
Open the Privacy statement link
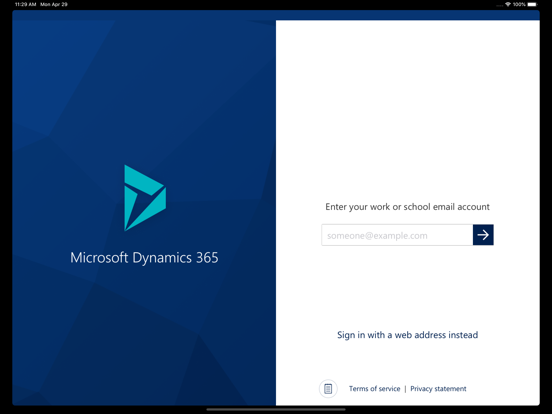pyautogui.click(x=438, y=389)
